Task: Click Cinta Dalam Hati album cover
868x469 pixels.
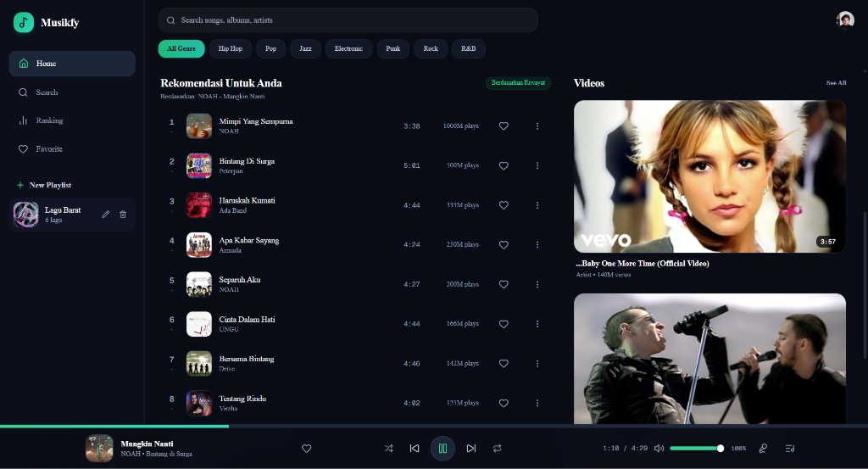Action: click(198, 324)
